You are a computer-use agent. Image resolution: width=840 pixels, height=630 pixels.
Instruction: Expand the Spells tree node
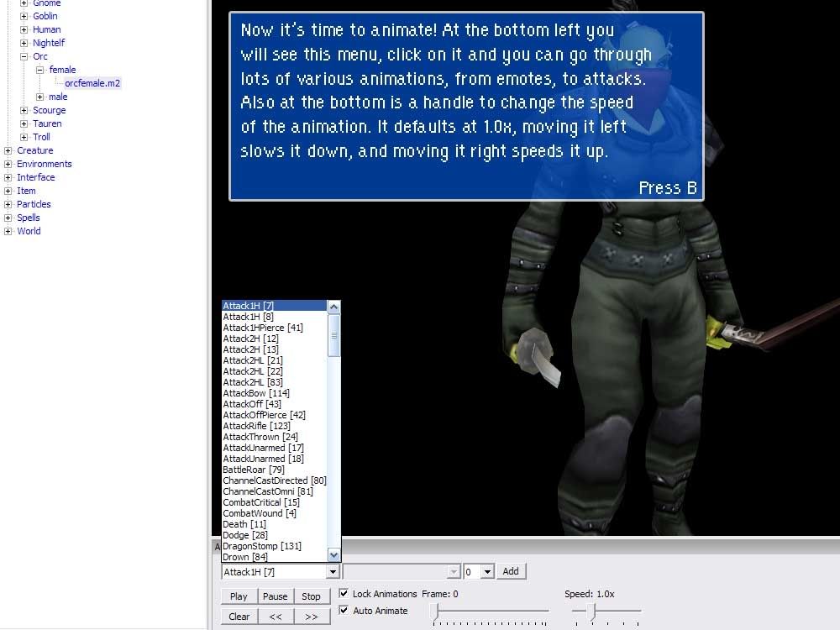pyautogui.click(x=8, y=218)
